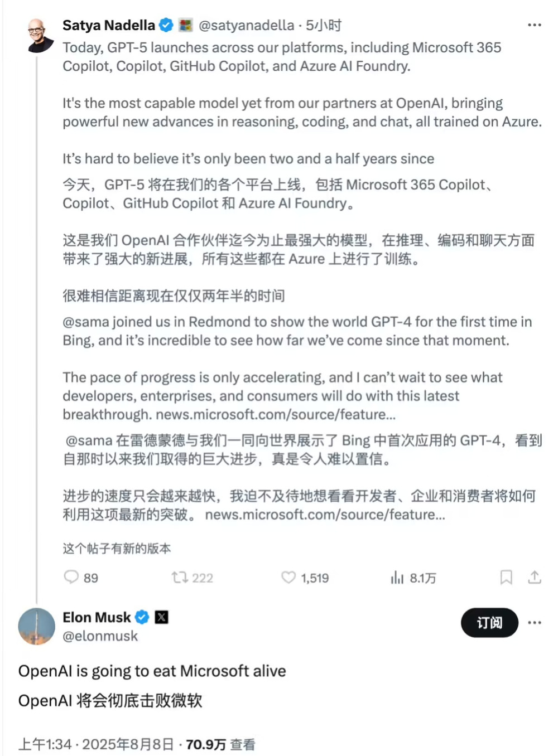Open the English news.microsoft.com/source/feature link

276,414
